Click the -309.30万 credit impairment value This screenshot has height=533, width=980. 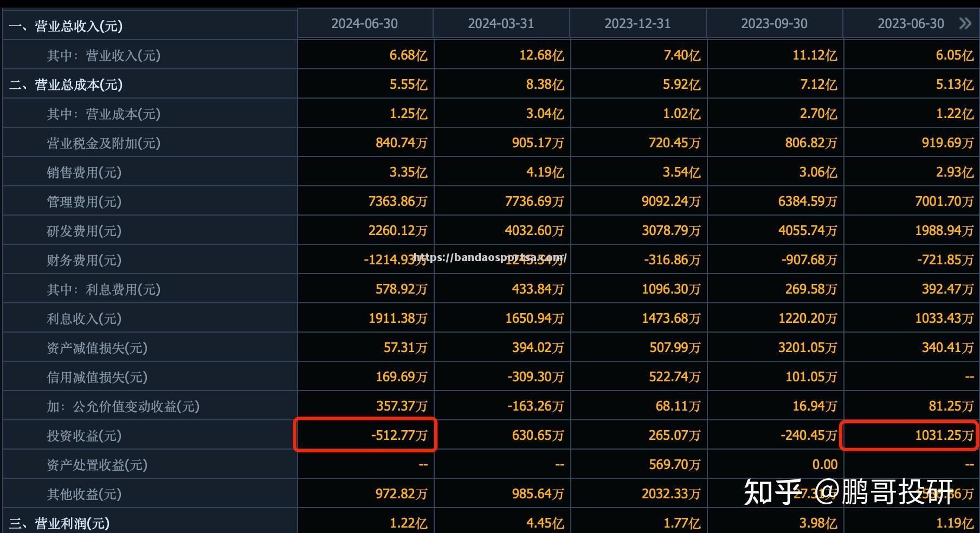[536, 377]
